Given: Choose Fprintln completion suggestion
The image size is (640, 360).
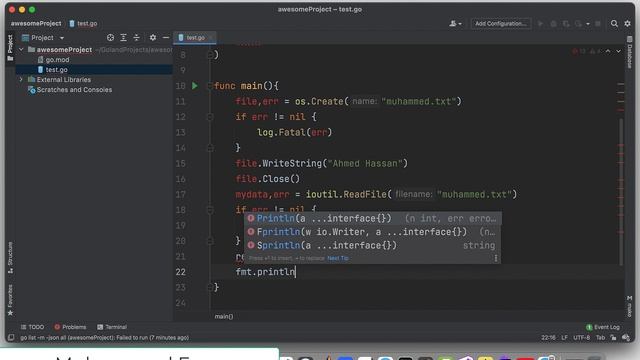Looking at the screenshot, I should pyautogui.click(x=372, y=232).
